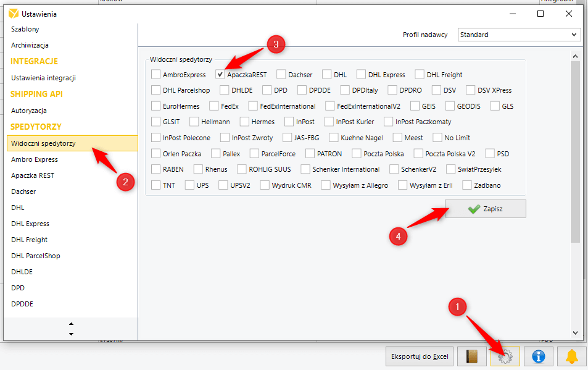Click the vertical scrollbar of carriers panel

point(576,148)
